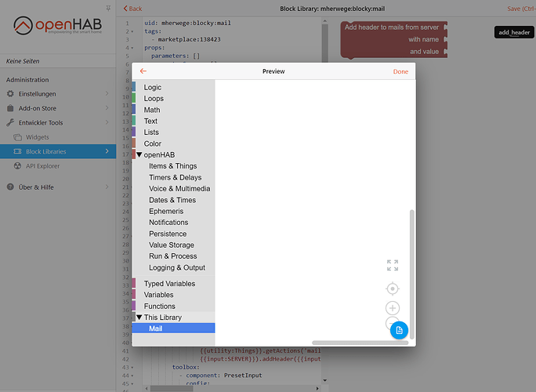Click the center workspace crosshair icon
The image size is (536, 392).
pyautogui.click(x=393, y=289)
